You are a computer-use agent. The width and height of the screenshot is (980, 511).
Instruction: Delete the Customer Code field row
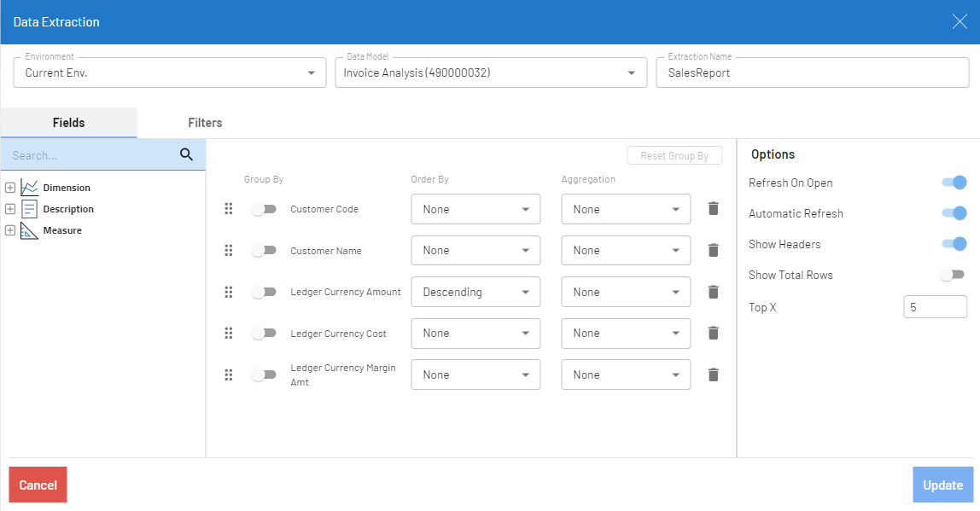coord(714,209)
